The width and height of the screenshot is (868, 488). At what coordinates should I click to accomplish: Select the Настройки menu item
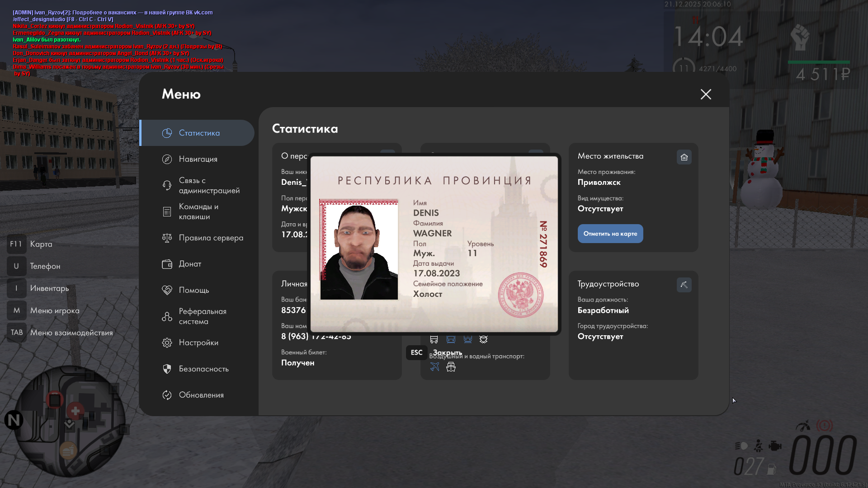pyautogui.click(x=198, y=343)
